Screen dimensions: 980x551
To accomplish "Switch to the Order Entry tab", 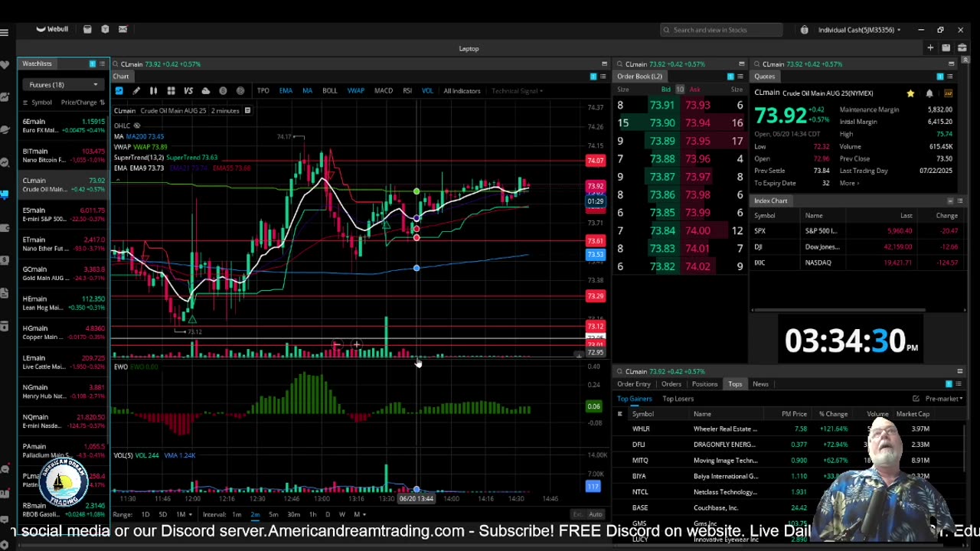I will (634, 384).
